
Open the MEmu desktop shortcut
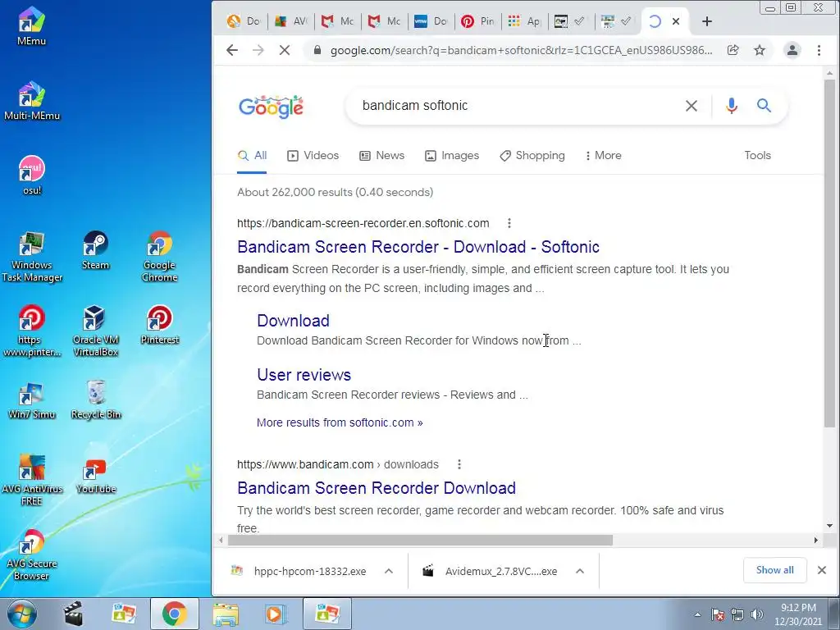[31, 27]
